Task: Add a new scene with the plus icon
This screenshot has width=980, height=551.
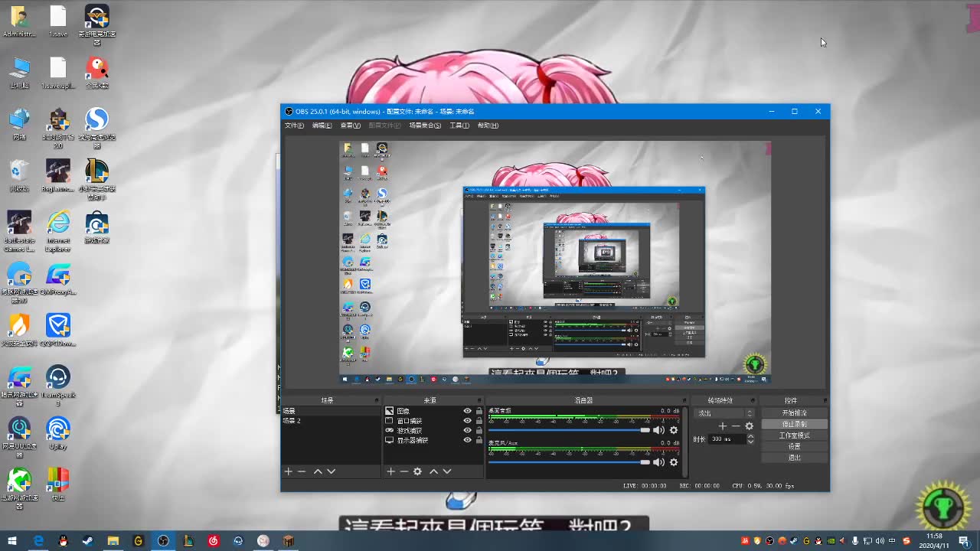Action: 289,471
